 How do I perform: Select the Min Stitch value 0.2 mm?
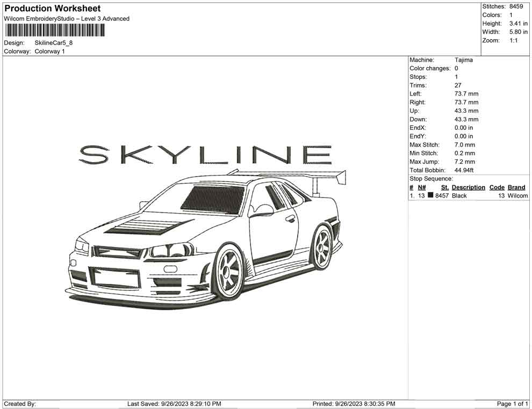465,153
